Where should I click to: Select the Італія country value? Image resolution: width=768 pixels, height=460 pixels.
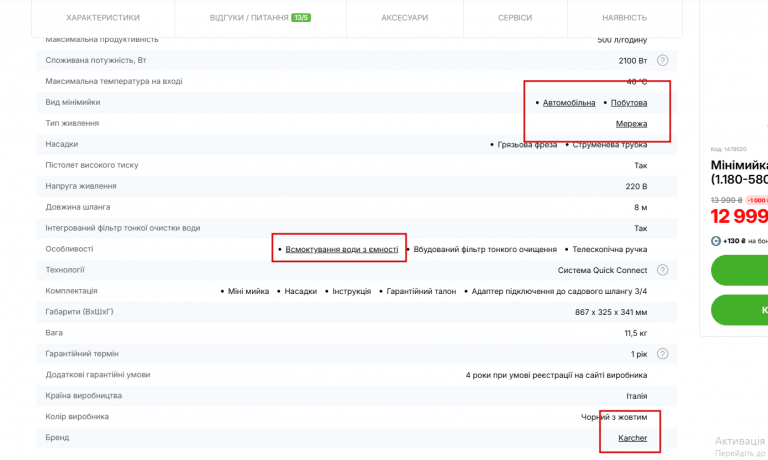coord(636,396)
